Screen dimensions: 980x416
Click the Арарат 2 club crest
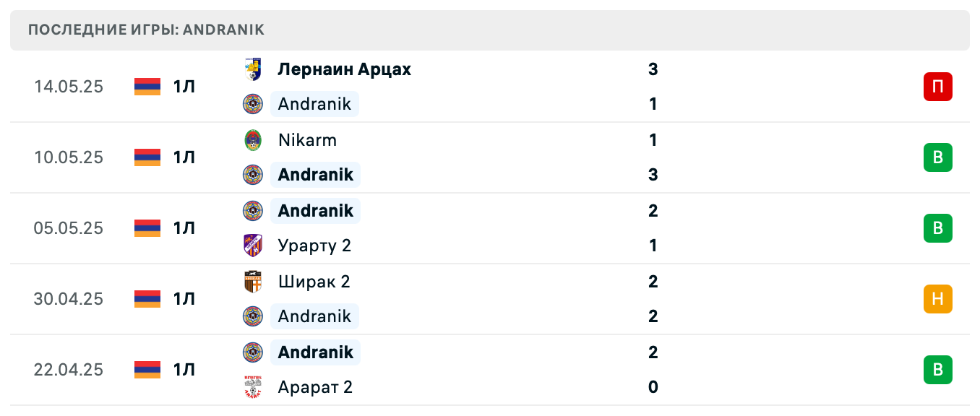(x=252, y=387)
